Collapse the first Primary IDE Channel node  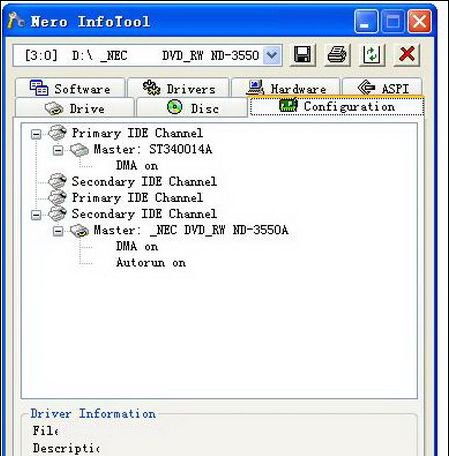[x=36, y=134]
